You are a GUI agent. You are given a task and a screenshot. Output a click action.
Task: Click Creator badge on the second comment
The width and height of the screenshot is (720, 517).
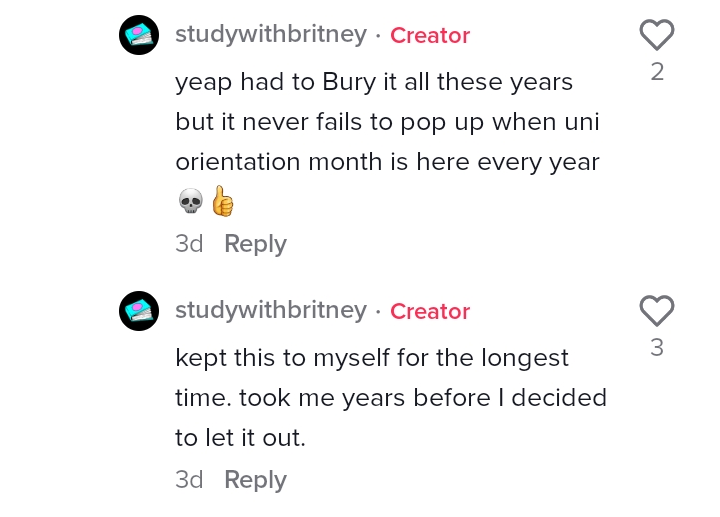(x=430, y=311)
